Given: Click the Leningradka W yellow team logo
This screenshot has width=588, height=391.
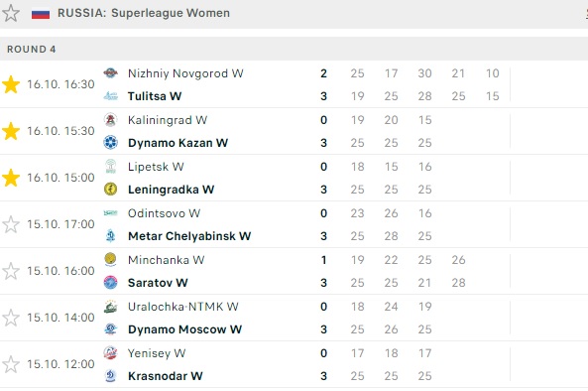Looking at the screenshot, I should tap(111, 190).
